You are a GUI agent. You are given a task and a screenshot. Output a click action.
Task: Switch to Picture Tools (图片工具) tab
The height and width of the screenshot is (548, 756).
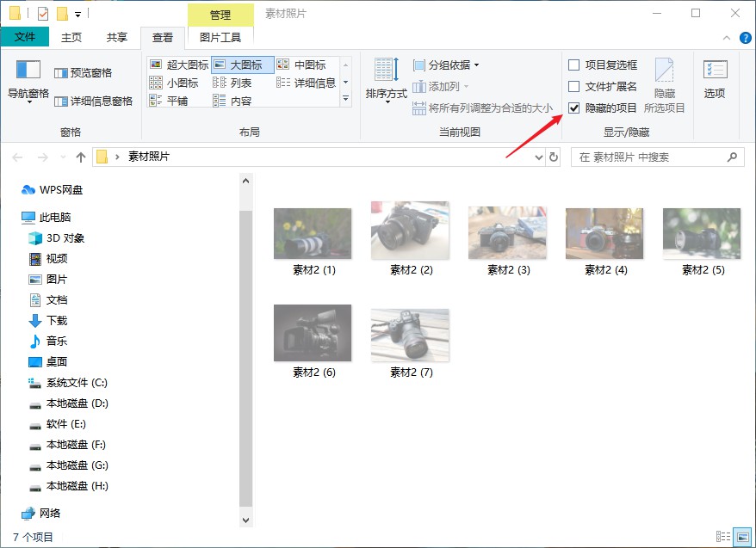tap(220, 37)
